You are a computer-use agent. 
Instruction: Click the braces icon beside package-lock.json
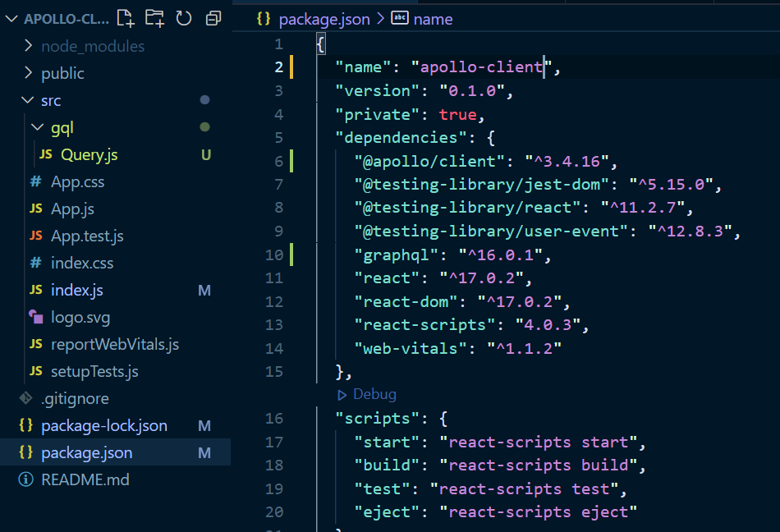coord(26,425)
